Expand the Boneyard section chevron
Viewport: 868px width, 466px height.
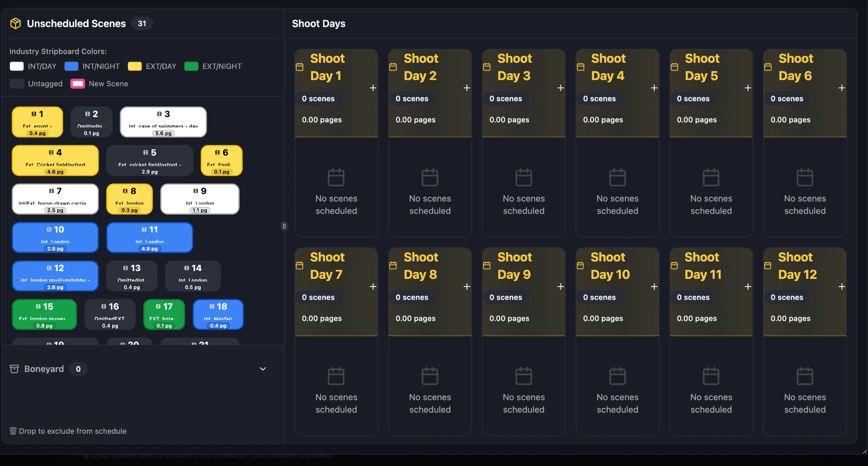pyautogui.click(x=263, y=369)
